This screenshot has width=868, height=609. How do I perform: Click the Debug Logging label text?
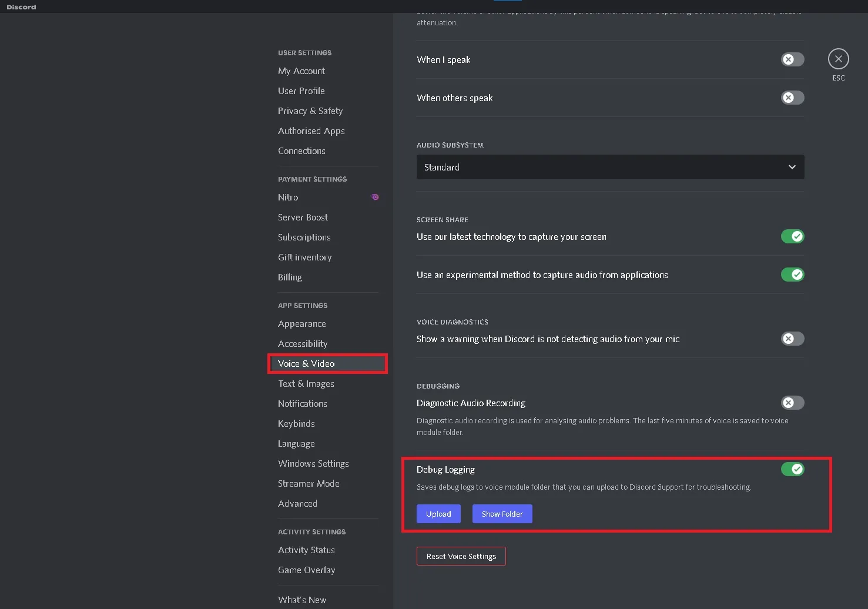(x=445, y=469)
